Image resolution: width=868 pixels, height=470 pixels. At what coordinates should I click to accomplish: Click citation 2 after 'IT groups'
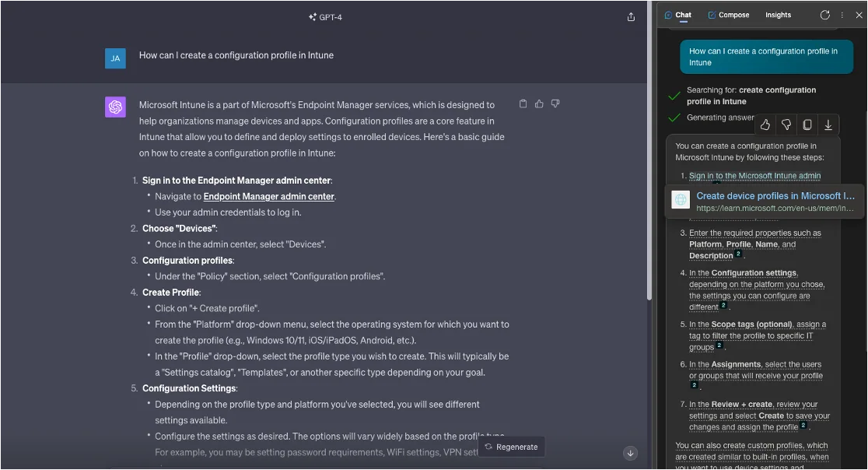coord(719,345)
